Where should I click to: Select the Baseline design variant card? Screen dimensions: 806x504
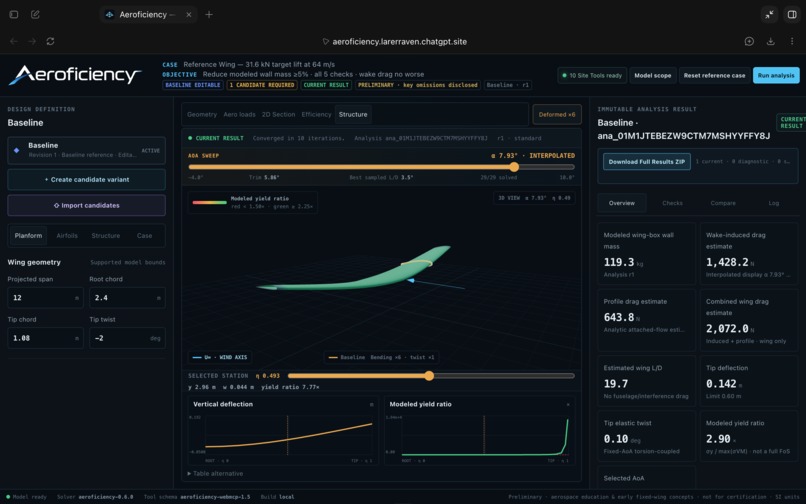coord(86,150)
